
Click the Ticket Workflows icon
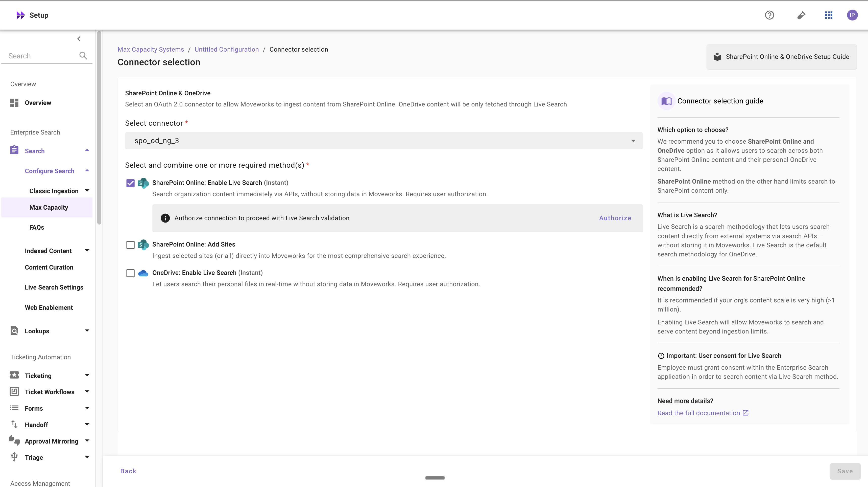click(x=14, y=391)
